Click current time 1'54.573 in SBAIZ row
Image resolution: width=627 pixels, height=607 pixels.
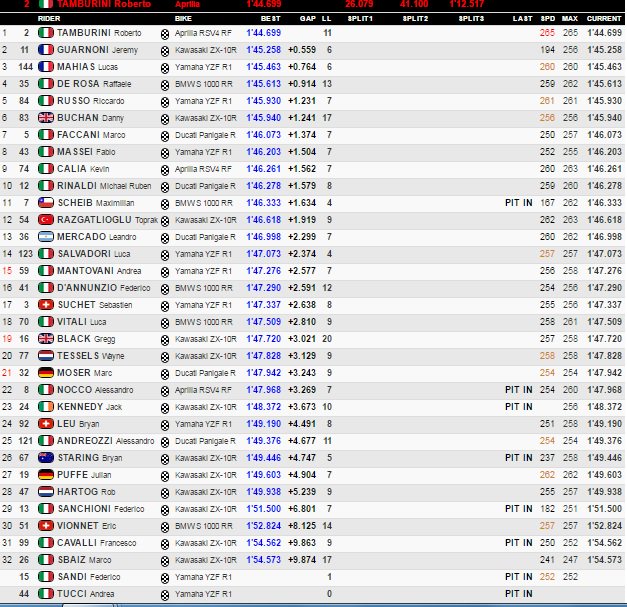(x=604, y=559)
